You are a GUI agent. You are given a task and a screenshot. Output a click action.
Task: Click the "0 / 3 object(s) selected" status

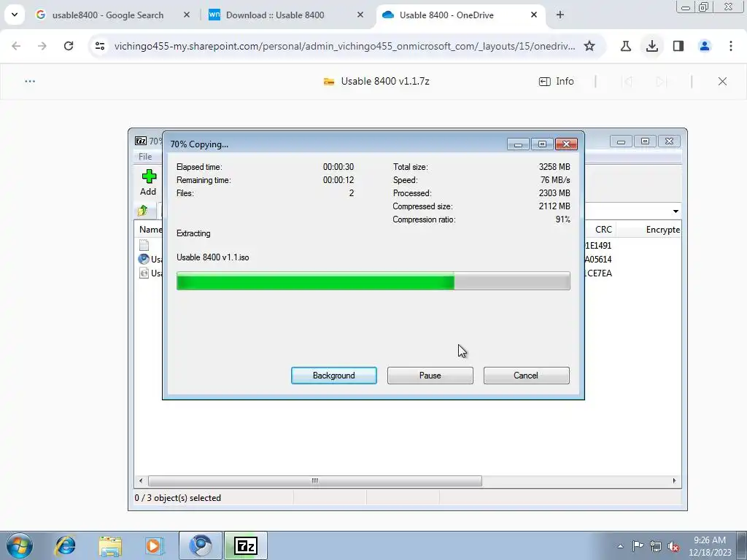178,498
